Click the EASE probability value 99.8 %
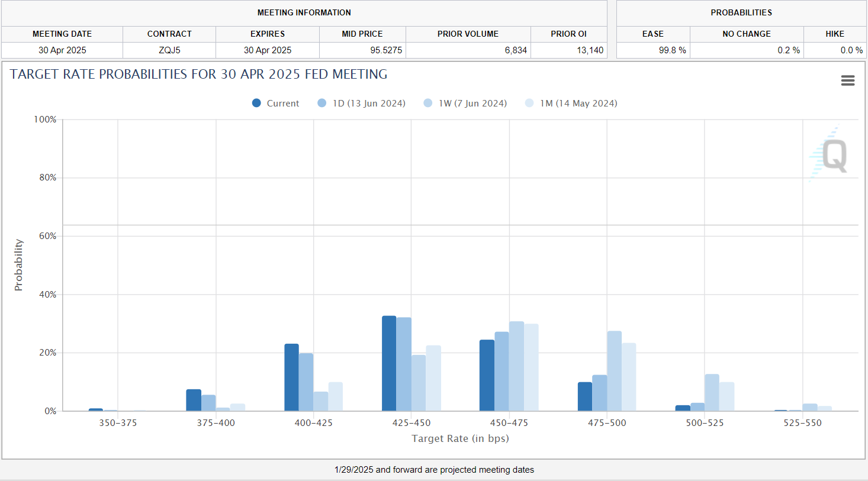The height and width of the screenshot is (481, 868). [x=672, y=50]
